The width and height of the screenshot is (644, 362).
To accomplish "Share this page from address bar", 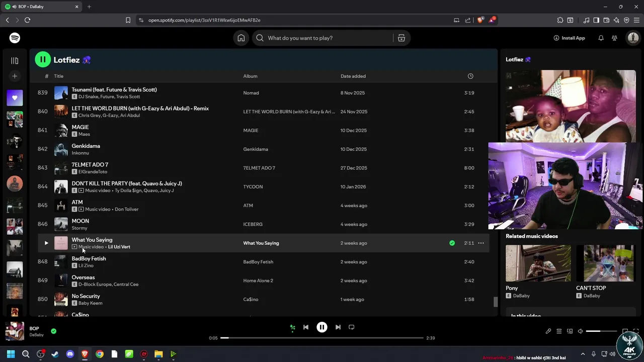I will click(468, 20).
